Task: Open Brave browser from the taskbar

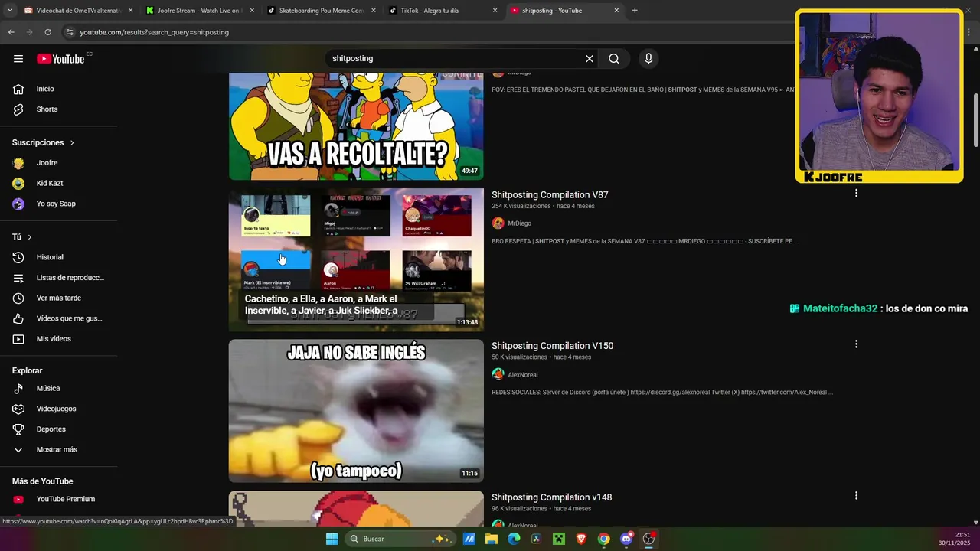Action: tap(581, 539)
